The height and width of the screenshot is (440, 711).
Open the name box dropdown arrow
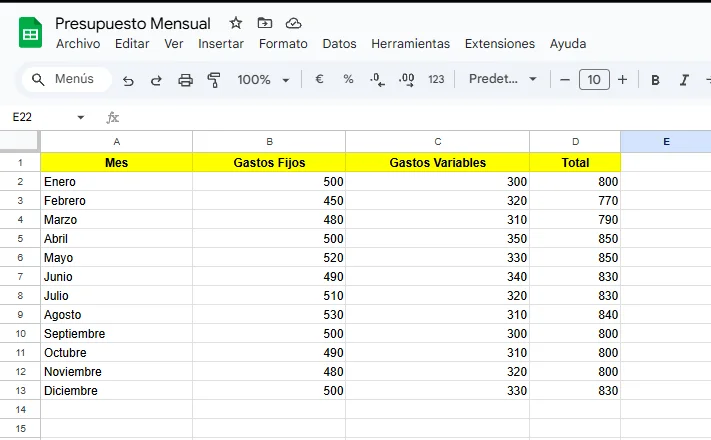(81, 117)
